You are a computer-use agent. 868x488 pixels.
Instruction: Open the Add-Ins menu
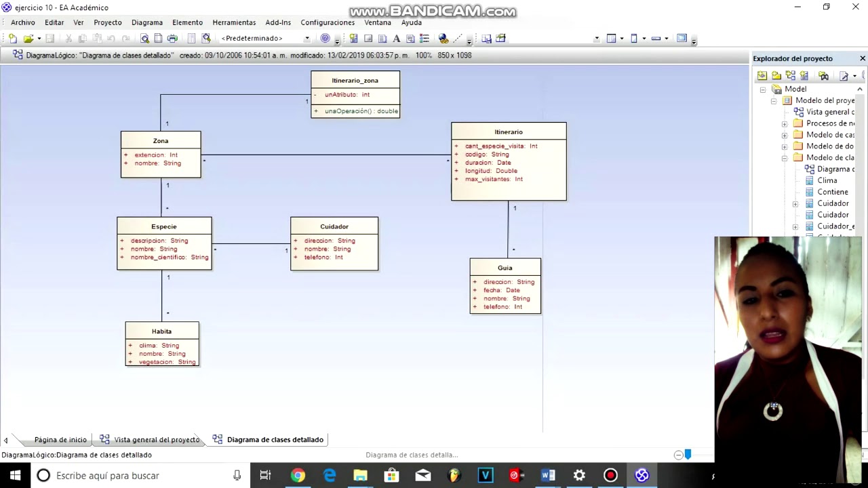point(278,22)
